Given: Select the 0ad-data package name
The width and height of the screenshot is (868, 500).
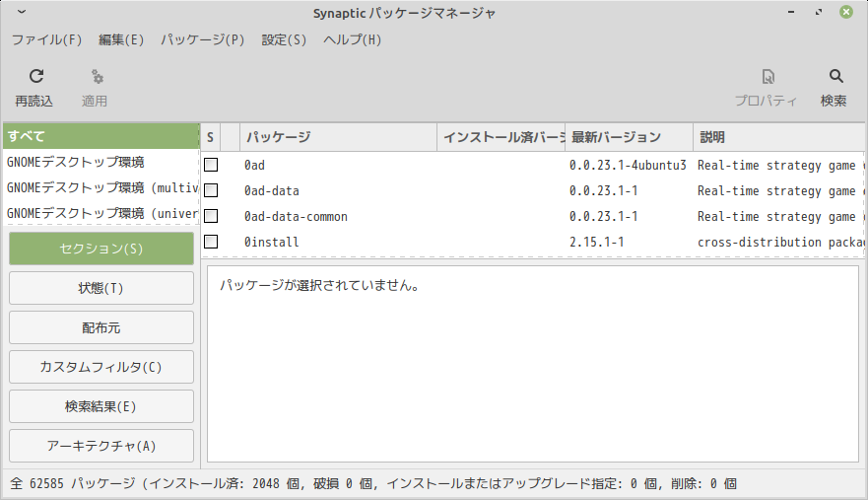Looking at the screenshot, I should pos(272,190).
